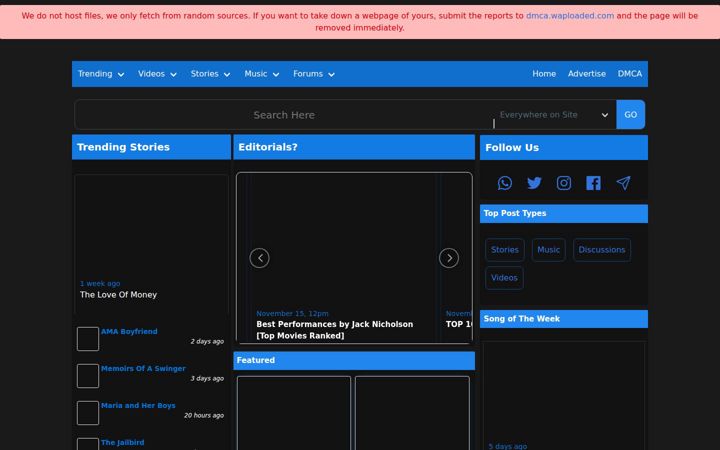Open the Advertise nav link
The height and width of the screenshot is (450, 720).
point(587,74)
